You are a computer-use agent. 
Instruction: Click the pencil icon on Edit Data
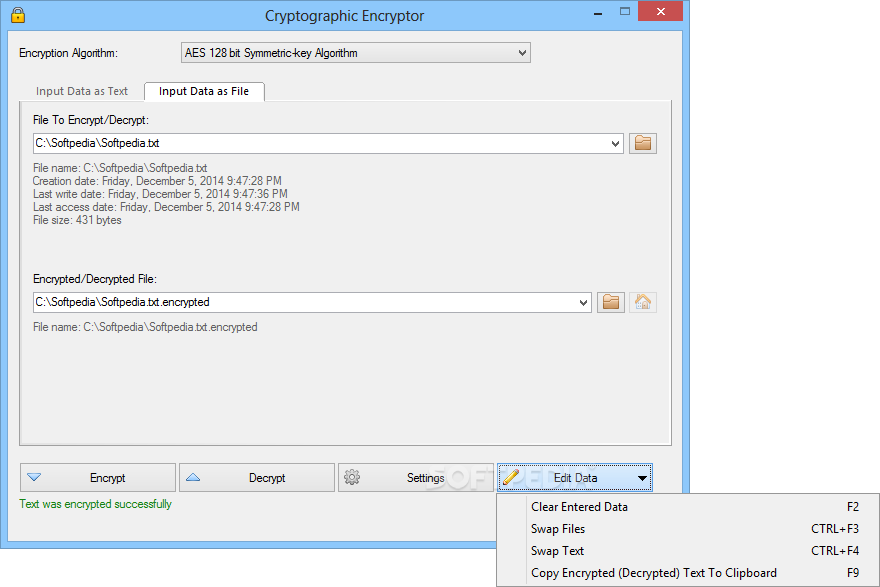tap(511, 478)
